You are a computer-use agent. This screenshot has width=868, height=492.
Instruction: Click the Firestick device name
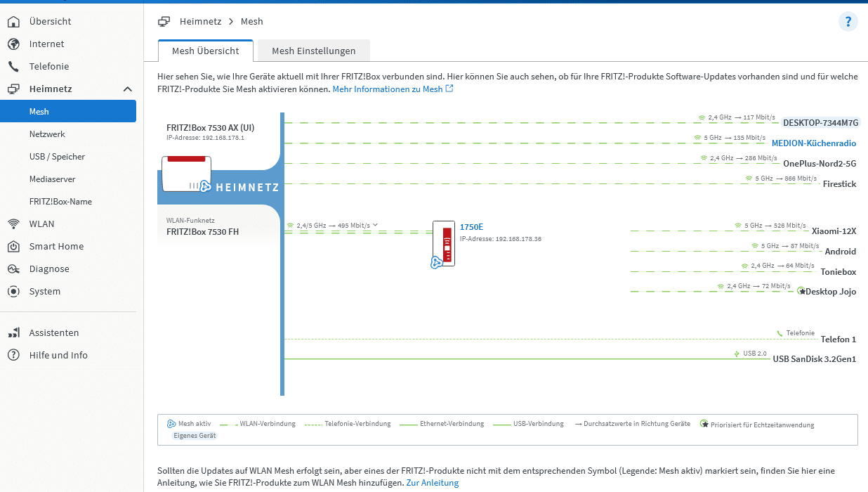point(840,184)
